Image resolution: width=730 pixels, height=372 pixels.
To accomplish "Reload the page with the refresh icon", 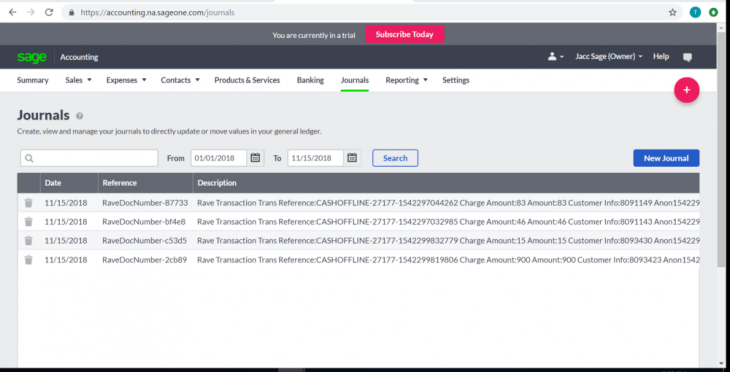I will tap(49, 13).
